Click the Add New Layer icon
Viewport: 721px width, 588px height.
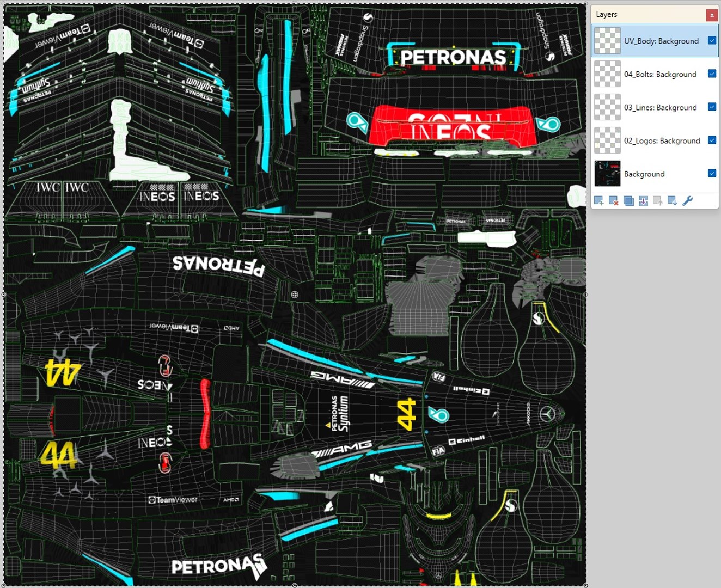(598, 201)
